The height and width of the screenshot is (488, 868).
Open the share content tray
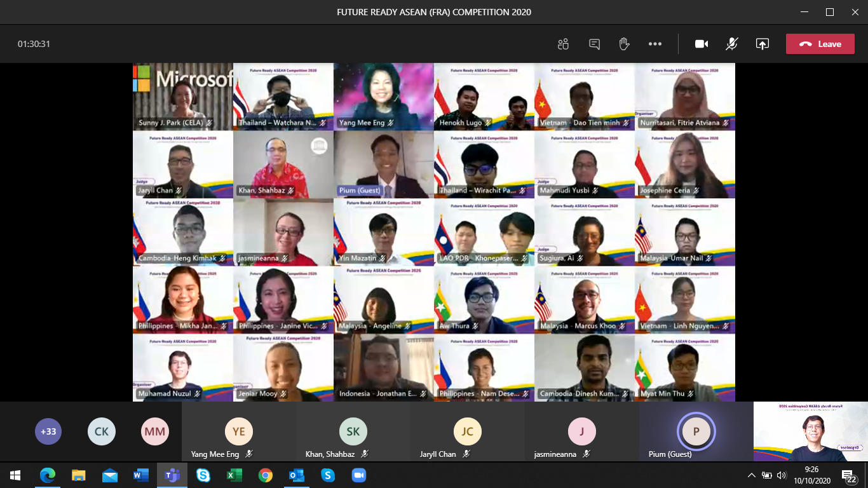pyautogui.click(x=762, y=44)
